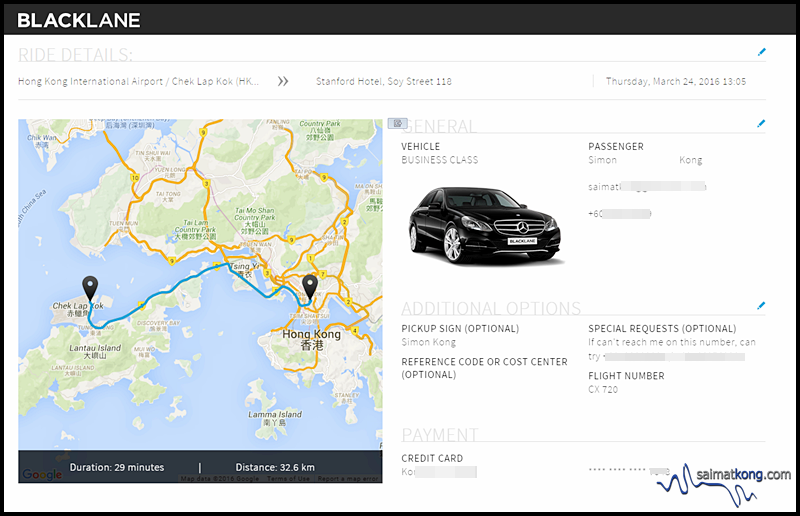This screenshot has width=800, height=516.
Task: Click the Lamma Island label on the map
Action: pyautogui.click(x=275, y=418)
